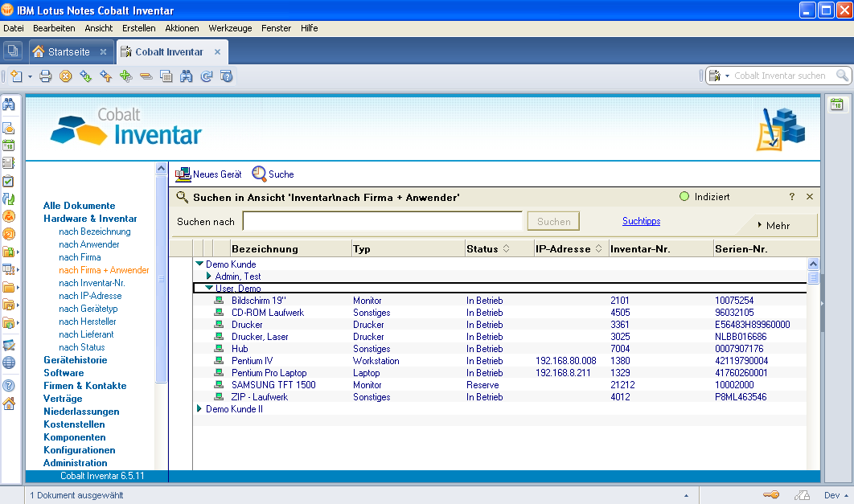Screen dimensions: 854x504
Task: Open the window list icon beside Startseite
Action: [13, 51]
